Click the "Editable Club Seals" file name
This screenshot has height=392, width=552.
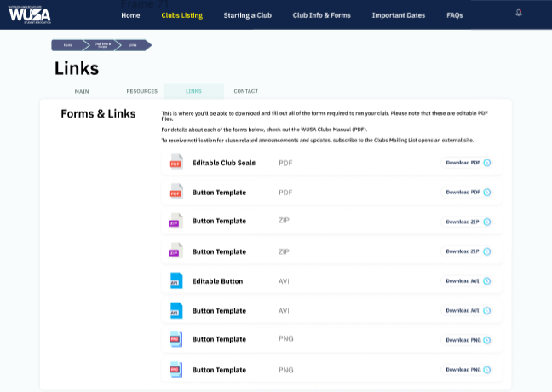pyautogui.click(x=224, y=163)
